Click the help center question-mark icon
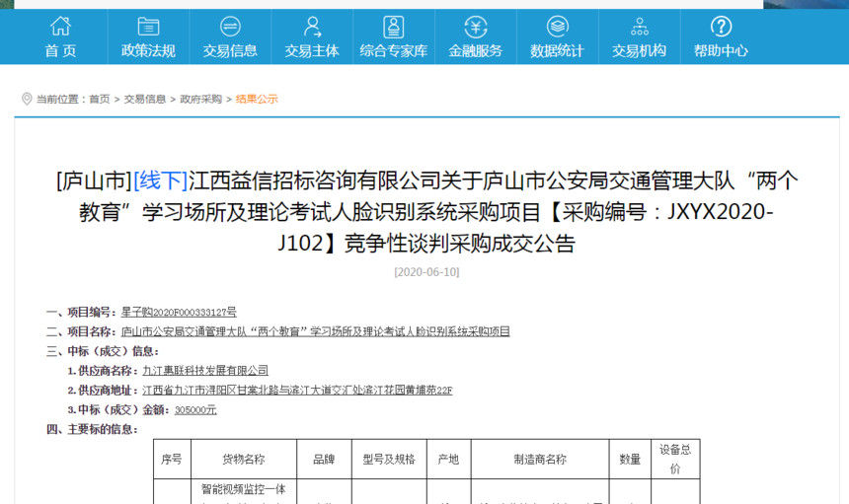The image size is (849, 504). (721, 26)
